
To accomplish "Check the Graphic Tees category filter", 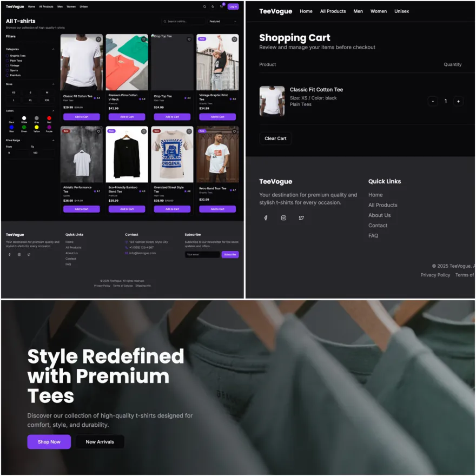I will [x=7, y=56].
